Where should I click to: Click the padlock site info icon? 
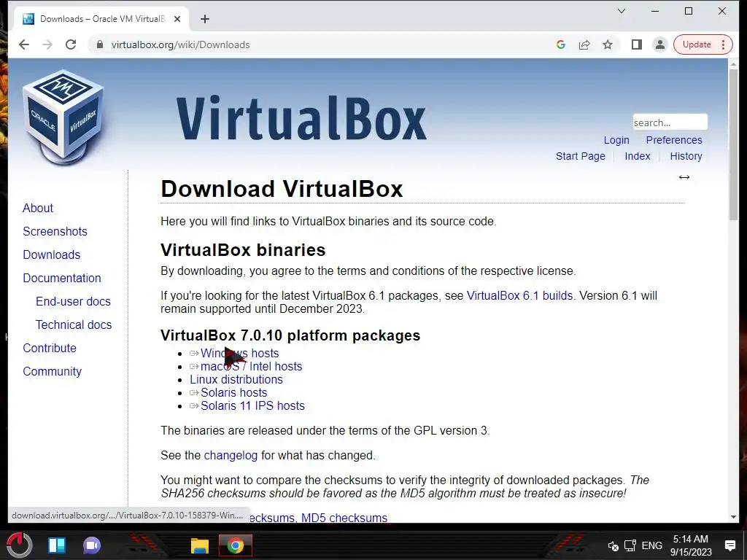coord(99,44)
